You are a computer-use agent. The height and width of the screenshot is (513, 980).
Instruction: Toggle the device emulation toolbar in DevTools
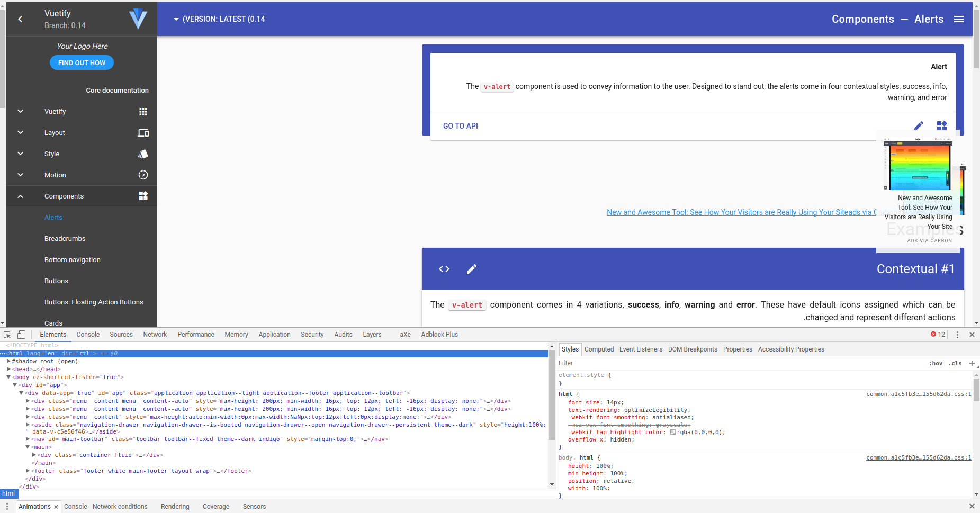coord(21,334)
